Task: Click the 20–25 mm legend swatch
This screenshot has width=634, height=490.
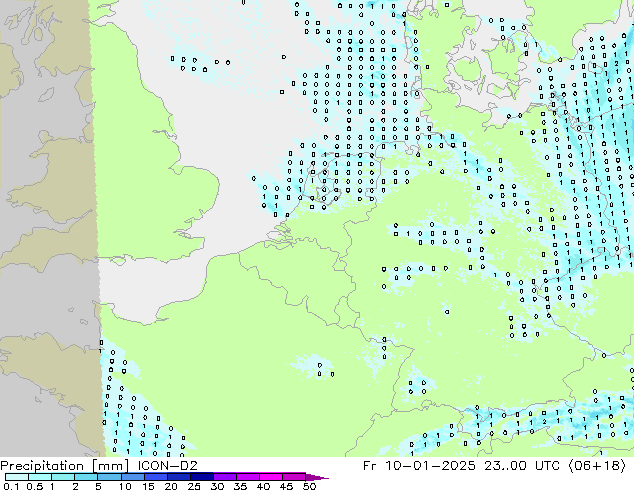Action: point(178,477)
